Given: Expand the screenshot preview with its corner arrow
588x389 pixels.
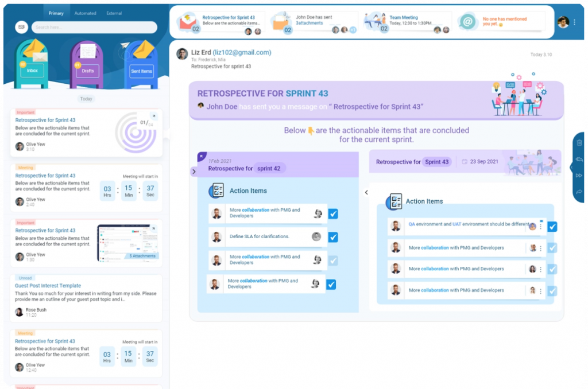Looking at the screenshot, I should tap(153, 228).
